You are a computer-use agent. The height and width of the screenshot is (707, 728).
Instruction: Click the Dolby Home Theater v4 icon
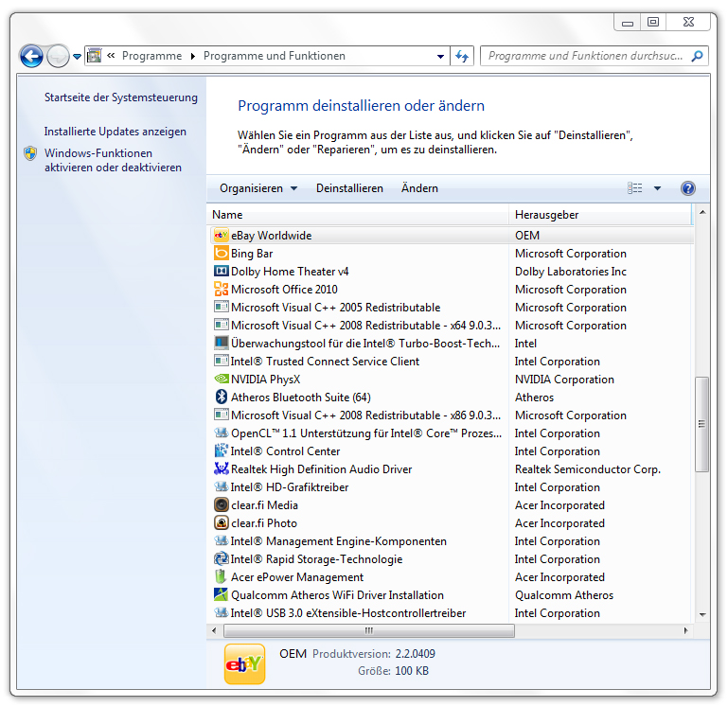click(x=221, y=271)
